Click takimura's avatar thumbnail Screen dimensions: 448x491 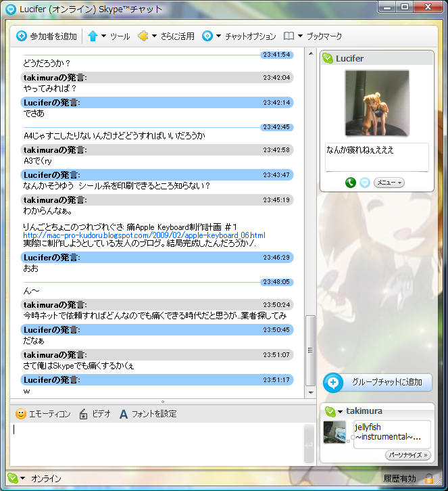click(334, 432)
